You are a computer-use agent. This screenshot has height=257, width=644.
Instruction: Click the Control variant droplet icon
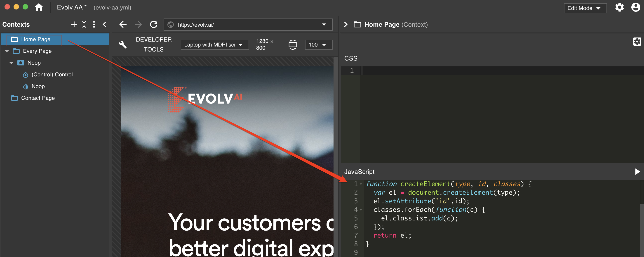point(26,75)
